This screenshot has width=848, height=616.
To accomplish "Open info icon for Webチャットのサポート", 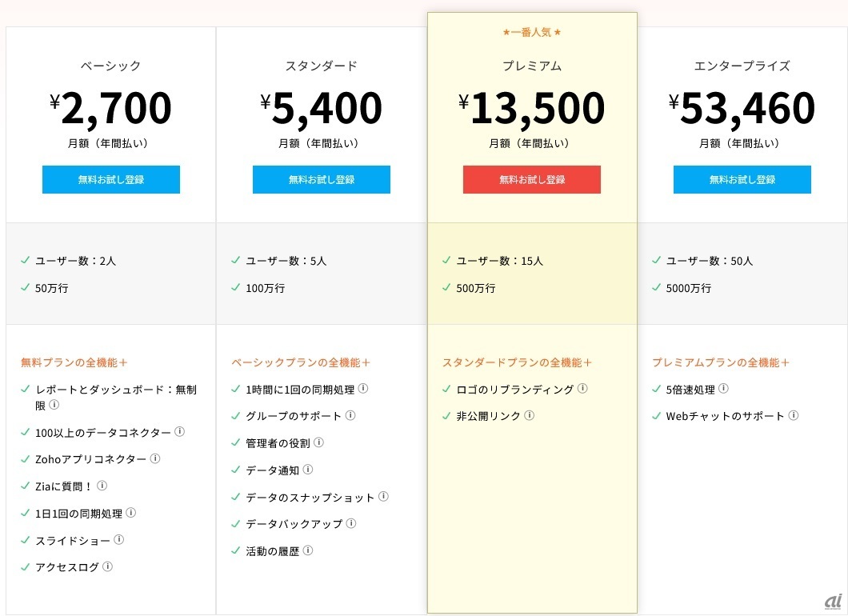I will click(x=794, y=416).
